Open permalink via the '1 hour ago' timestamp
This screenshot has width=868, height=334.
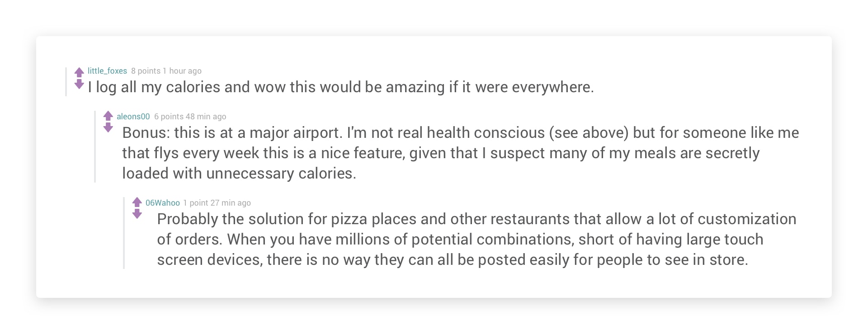[x=182, y=71]
